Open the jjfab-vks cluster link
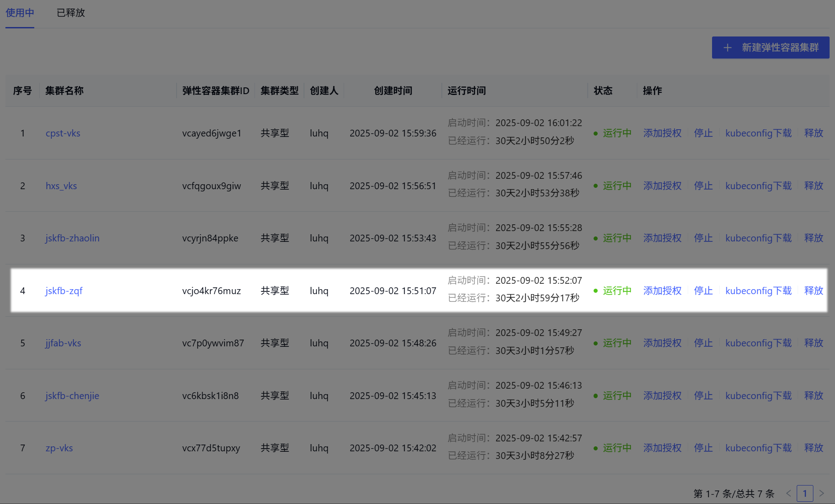The height and width of the screenshot is (504, 835). (x=63, y=343)
